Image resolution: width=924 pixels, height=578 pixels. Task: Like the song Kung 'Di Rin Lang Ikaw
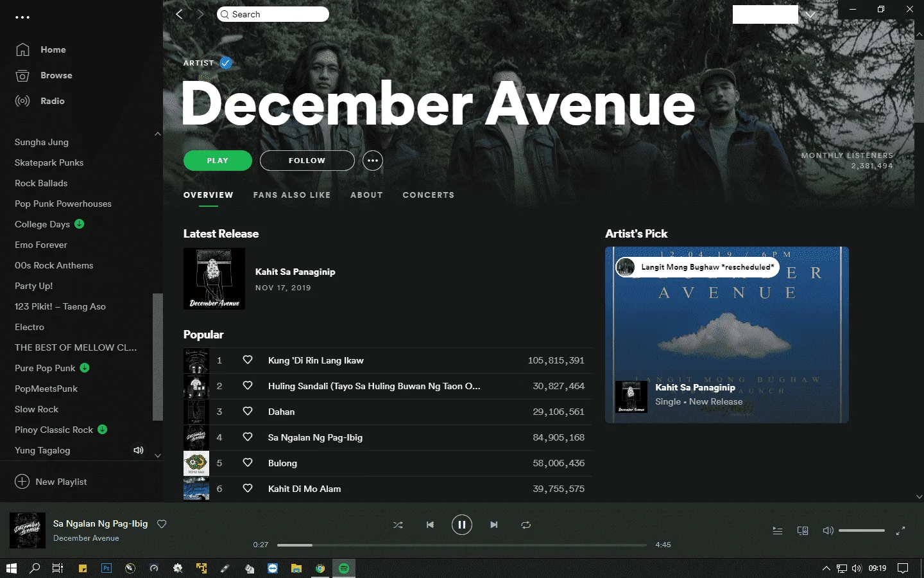click(x=248, y=360)
